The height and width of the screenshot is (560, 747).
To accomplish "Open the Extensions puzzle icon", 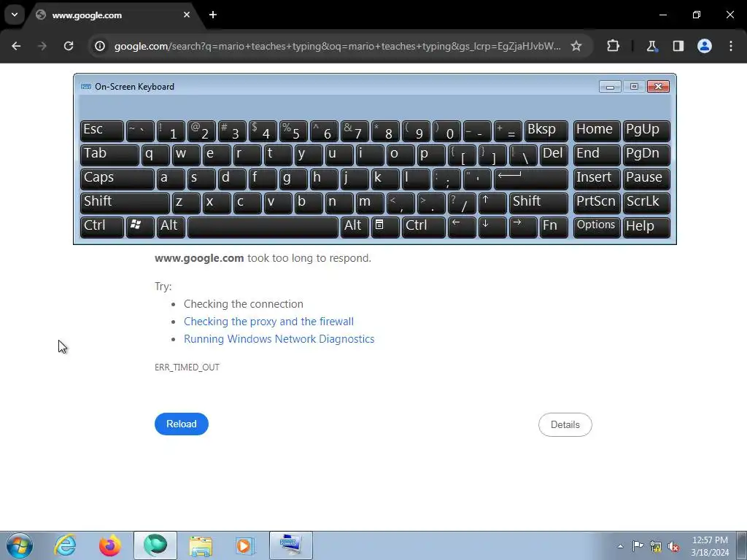I will pyautogui.click(x=613, y=46).
